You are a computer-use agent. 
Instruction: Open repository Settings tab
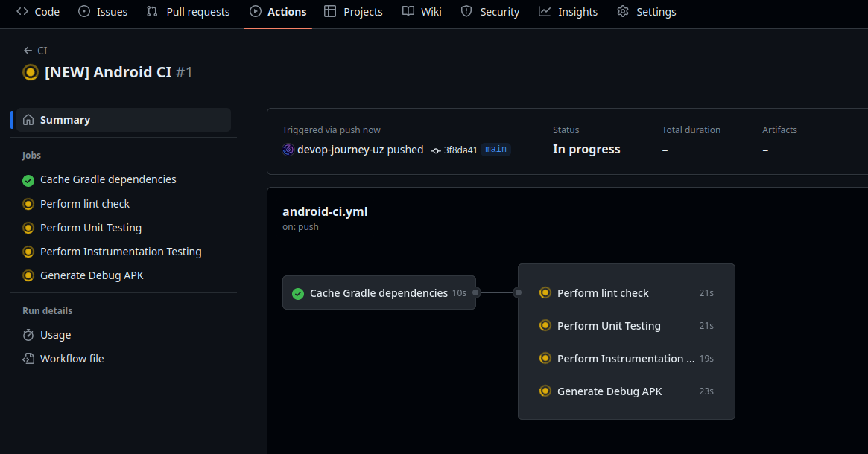tap(647, 12)
